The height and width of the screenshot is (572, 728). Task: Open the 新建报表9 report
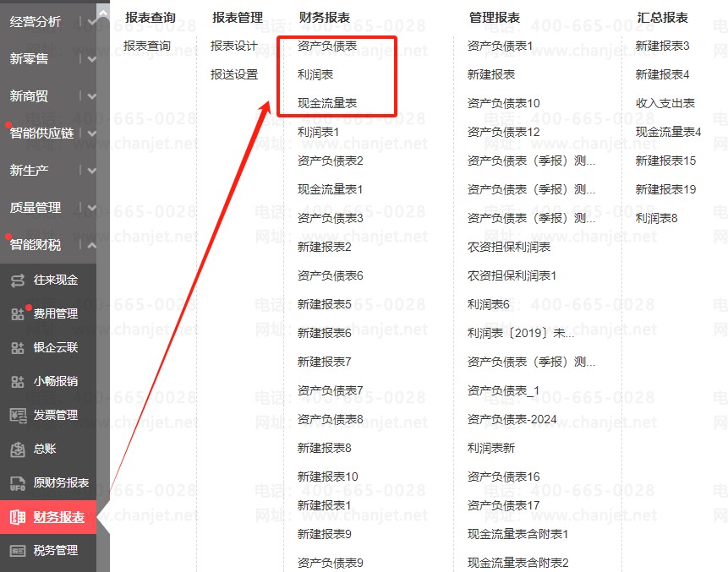point(324,534)
